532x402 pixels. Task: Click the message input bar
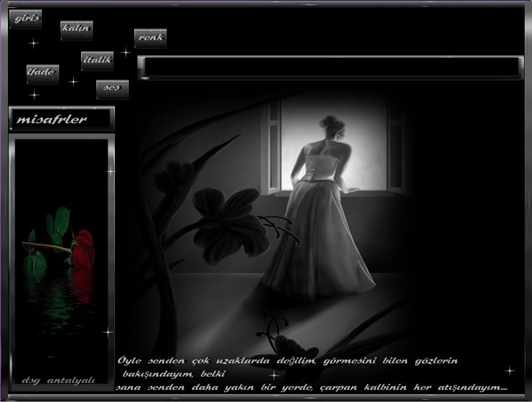(x=330, y=68)
